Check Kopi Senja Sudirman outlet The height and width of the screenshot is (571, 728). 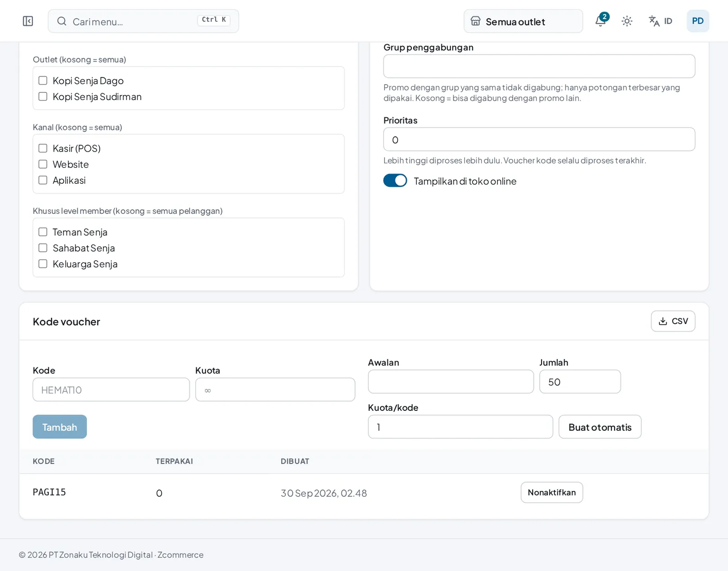pyautogui.click(x=43, y=96)
